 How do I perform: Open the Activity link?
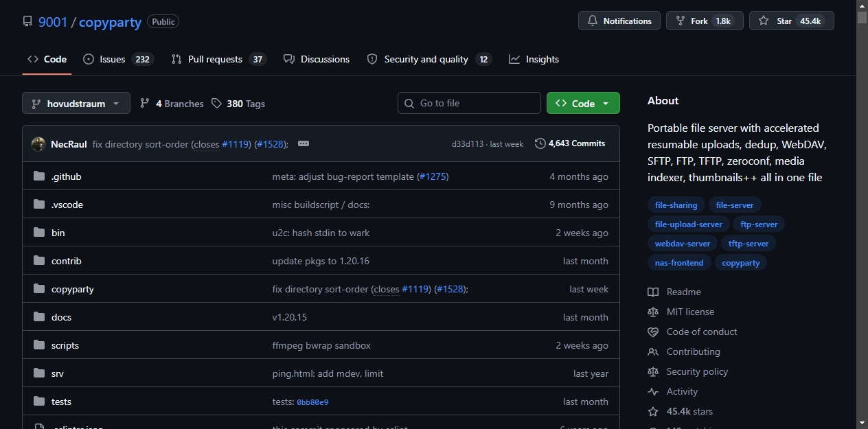tap(673, 391)
